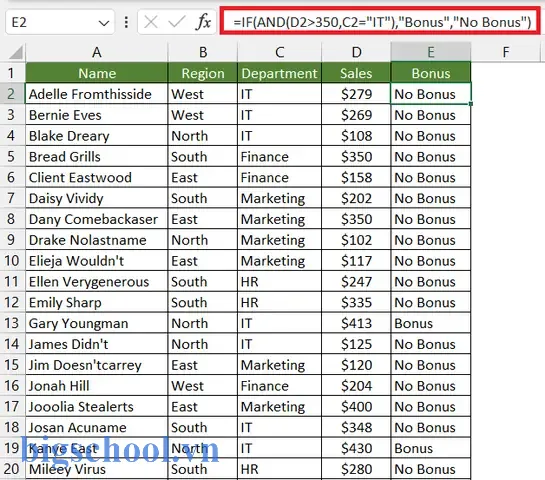Image resolution: width=545 pixels, height=480 pixels.
Task: Select Bonus result for Gary Youngman
Action: (x=431, y=323)
